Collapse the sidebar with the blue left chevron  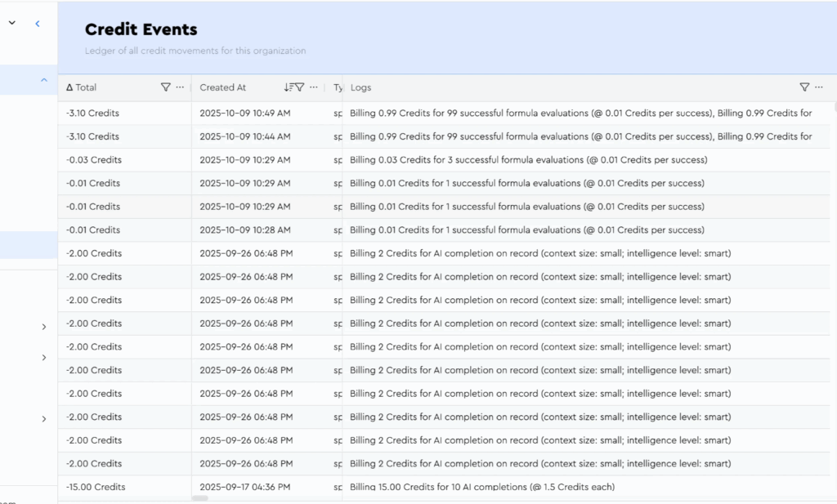37,24
